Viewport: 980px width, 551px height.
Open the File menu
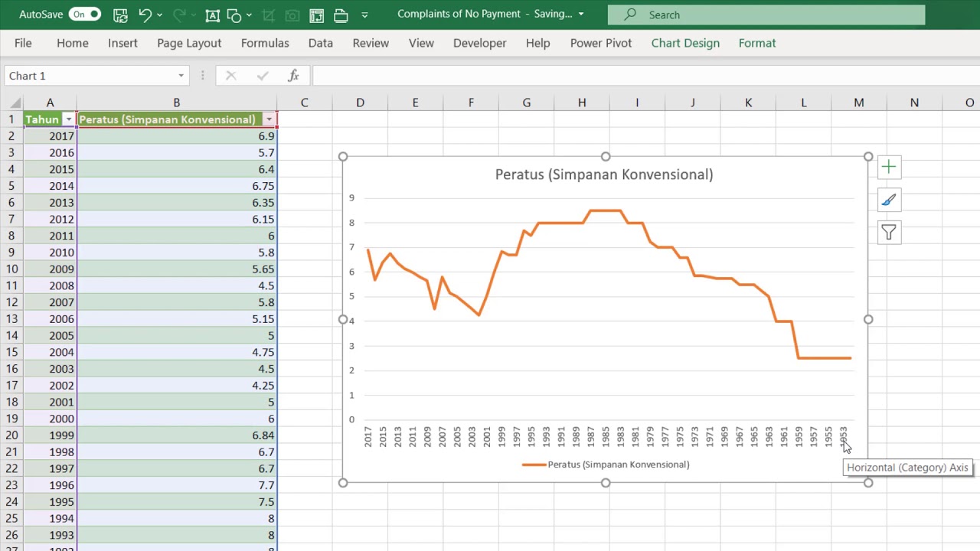pyautogui.click(x=23, y=43)
